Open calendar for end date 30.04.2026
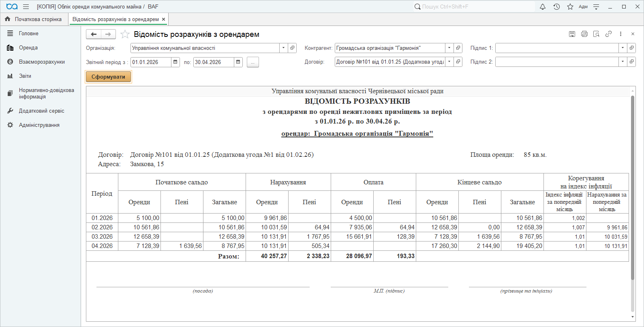 pyautogui.click(x=238, y=62)
